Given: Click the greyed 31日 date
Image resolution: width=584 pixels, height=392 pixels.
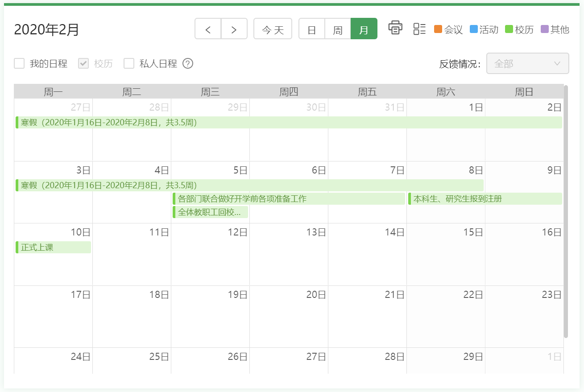Looking at the screenshot, I should pos(395,107).
